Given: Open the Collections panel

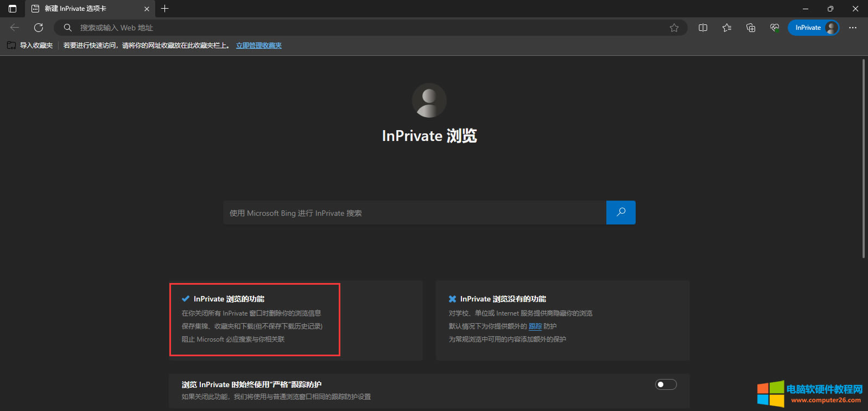Looking at the screenshot, I should [x=751, y=28].
